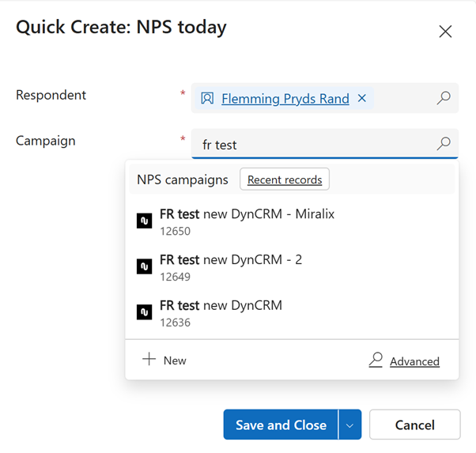
Task: Show Recent records in the lookup
Action: tap(285, 179)
